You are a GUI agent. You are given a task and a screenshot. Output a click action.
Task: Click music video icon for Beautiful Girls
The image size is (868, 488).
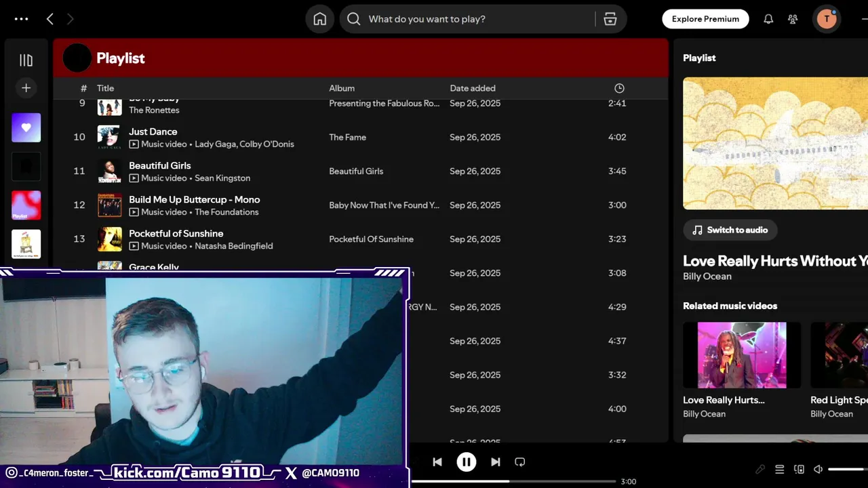pos(134,178)
